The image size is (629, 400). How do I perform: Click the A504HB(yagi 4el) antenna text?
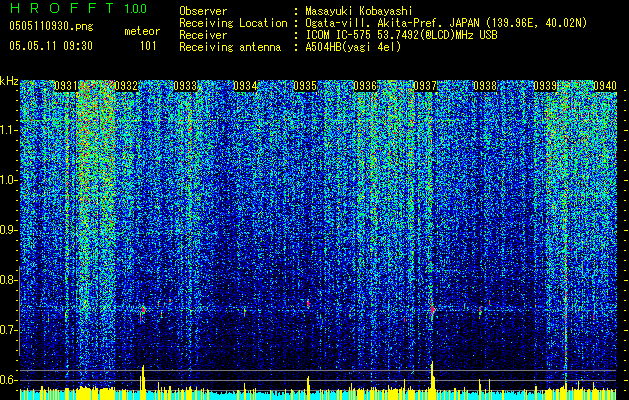point(353,47)
